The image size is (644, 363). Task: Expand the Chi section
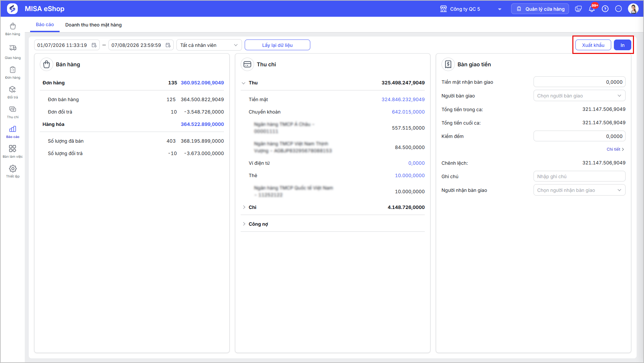[x=244, y=207]
